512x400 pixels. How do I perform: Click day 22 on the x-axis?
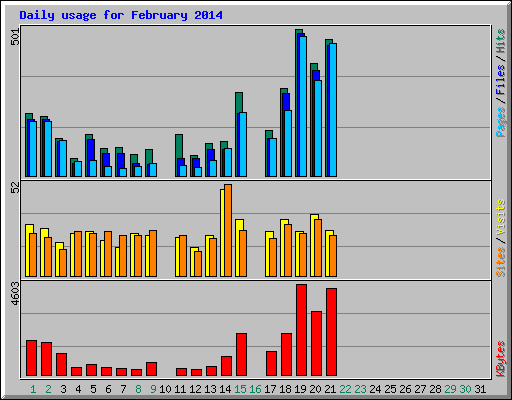345,389
